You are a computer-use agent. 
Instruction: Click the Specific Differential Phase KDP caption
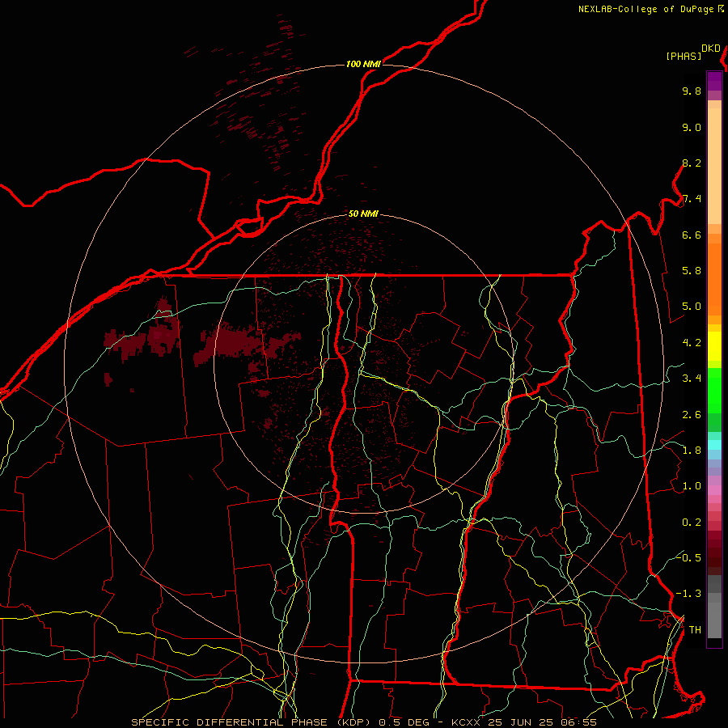pyautogui.click(x=364, y=722)
